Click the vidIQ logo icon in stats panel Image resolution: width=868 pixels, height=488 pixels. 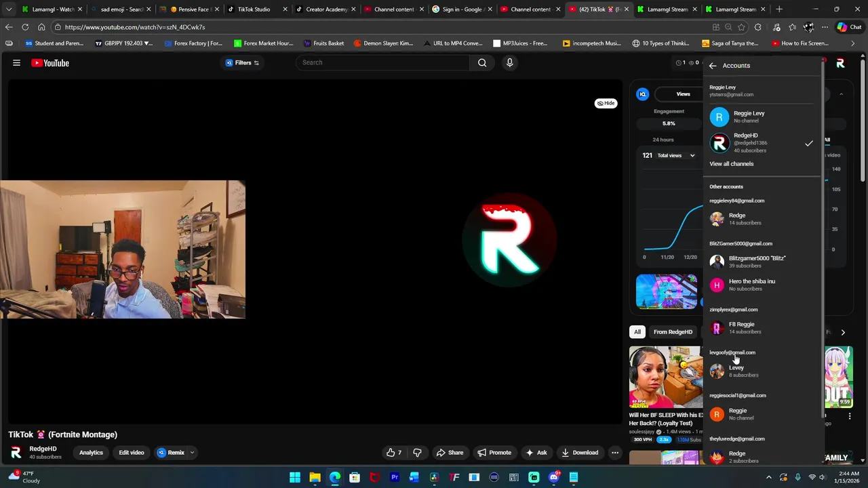642,94
